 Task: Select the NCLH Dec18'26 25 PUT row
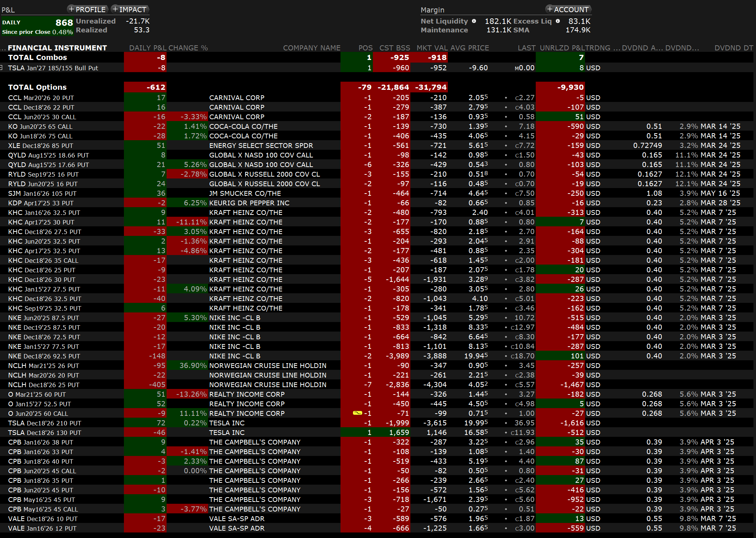pyautogui.click(x=377, y=385)
